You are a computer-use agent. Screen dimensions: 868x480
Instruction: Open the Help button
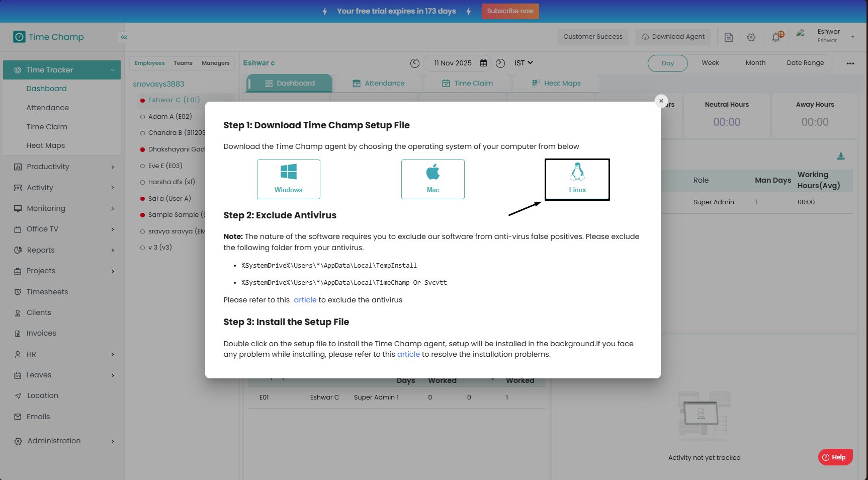coord(835,457)
